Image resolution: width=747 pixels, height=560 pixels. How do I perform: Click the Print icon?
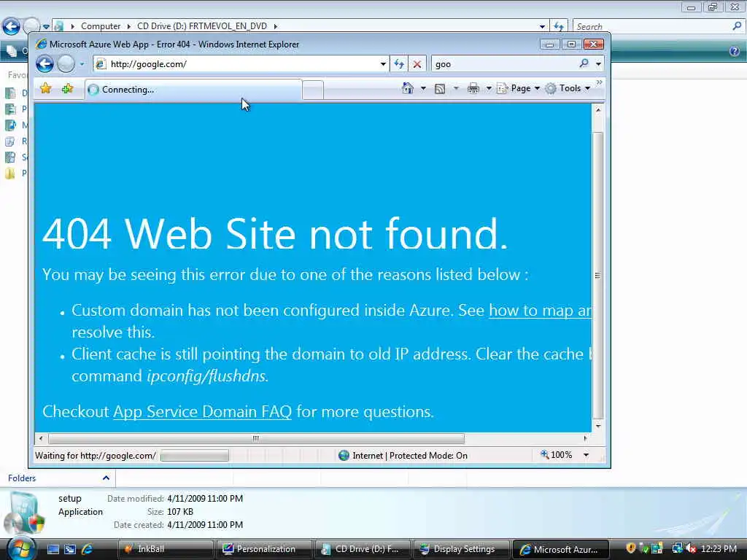(473, 88)
